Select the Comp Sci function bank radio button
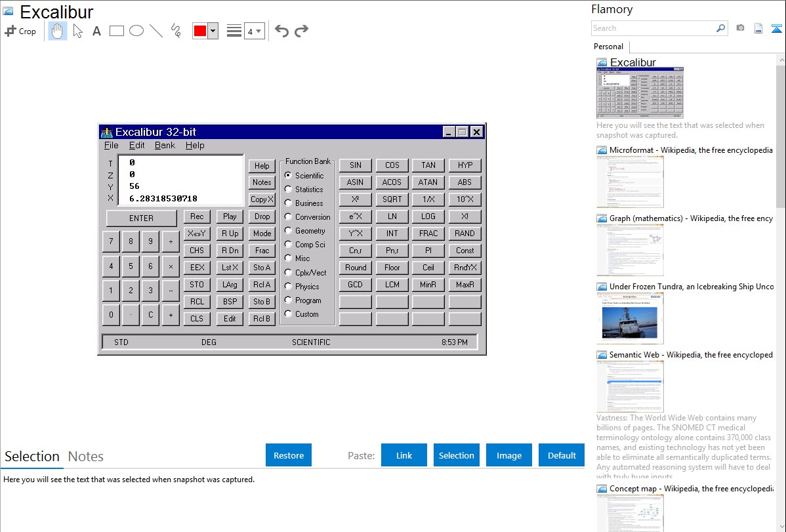The width and height of the screenshot is (786, 532). 288,245
